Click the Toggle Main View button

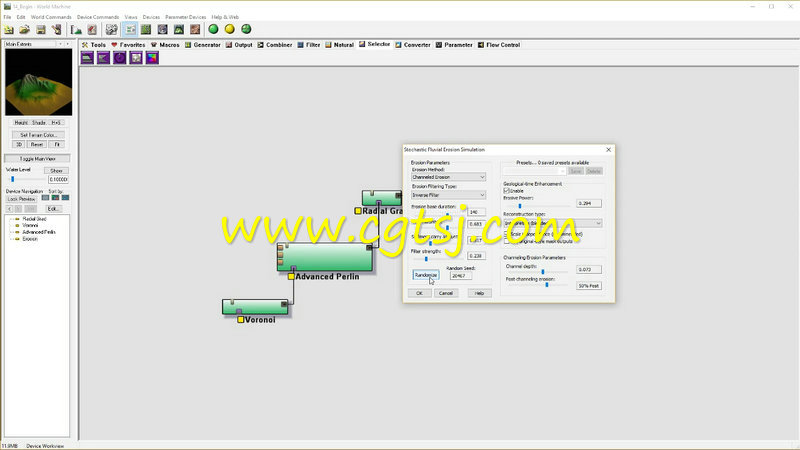[x=37, y=159]
